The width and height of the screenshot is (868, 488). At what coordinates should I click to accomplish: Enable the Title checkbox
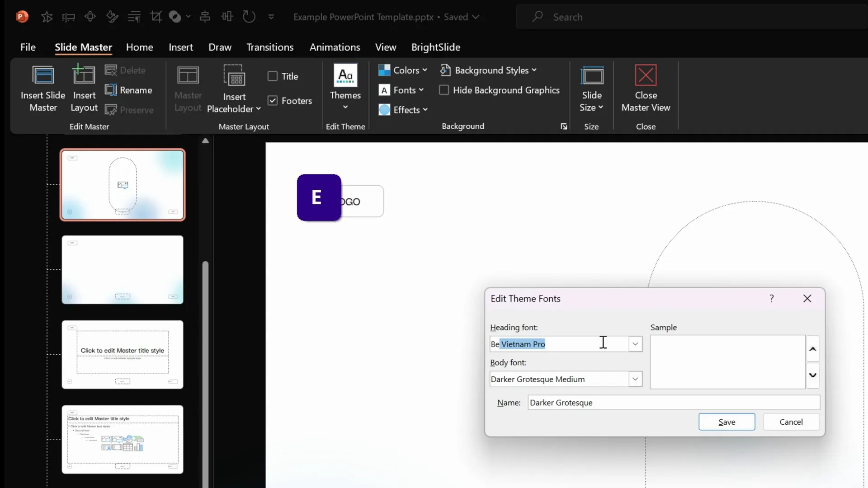click(x=272, y=76)
